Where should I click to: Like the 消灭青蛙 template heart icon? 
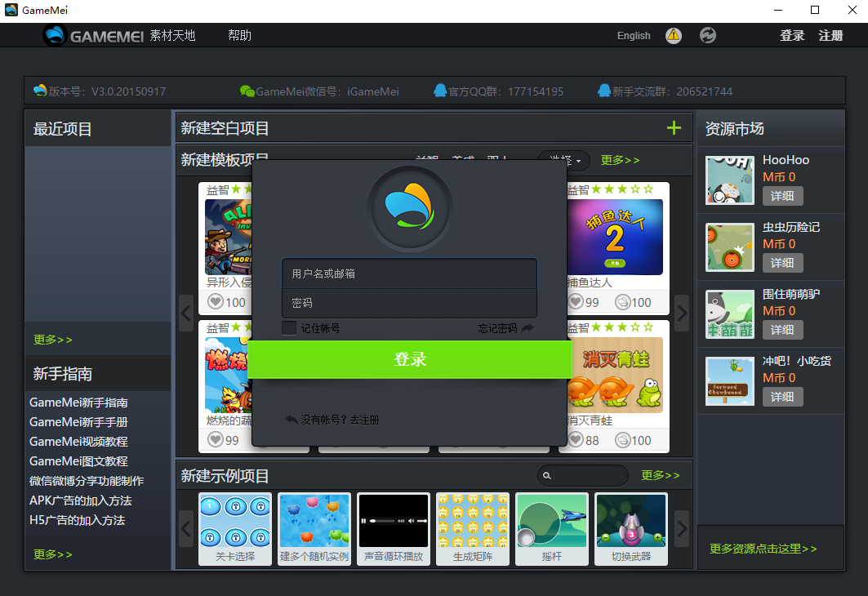tap(576, 440)
